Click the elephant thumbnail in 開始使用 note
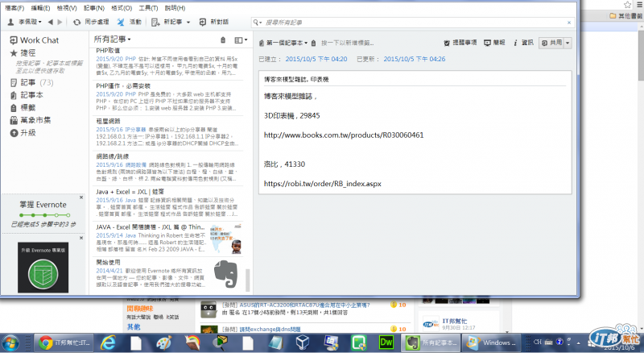This screenshot has height=353, width=644. pos(225,274)
